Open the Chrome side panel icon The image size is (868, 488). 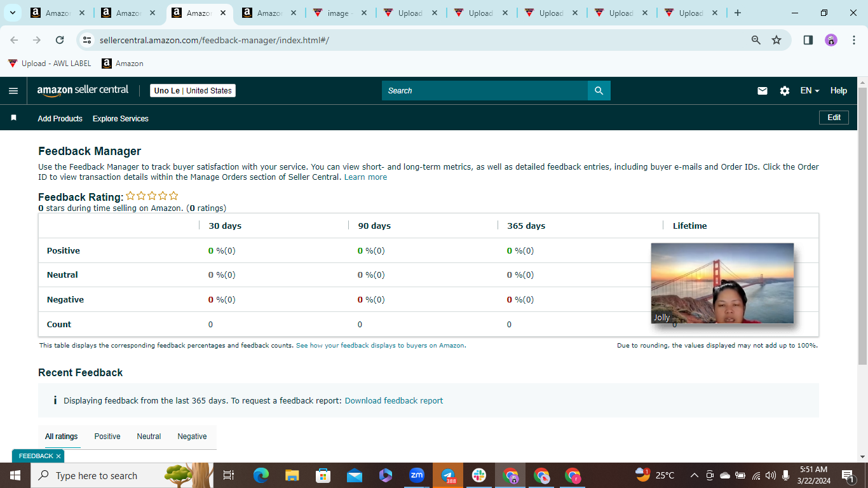click(x=808, y=40)
